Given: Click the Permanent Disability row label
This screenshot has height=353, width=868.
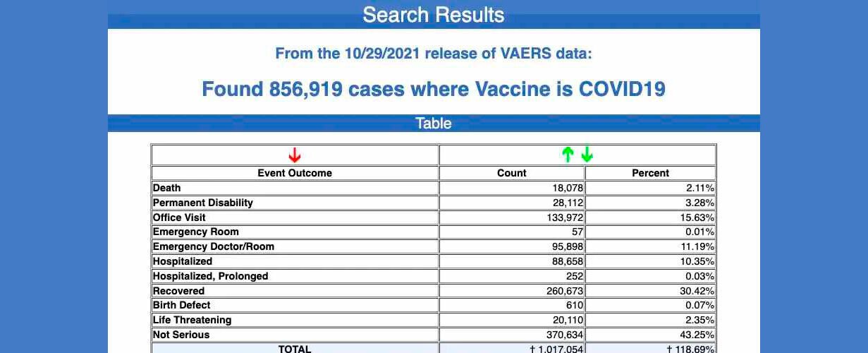Looking at the screenshot, I should [x=203, y=203].
